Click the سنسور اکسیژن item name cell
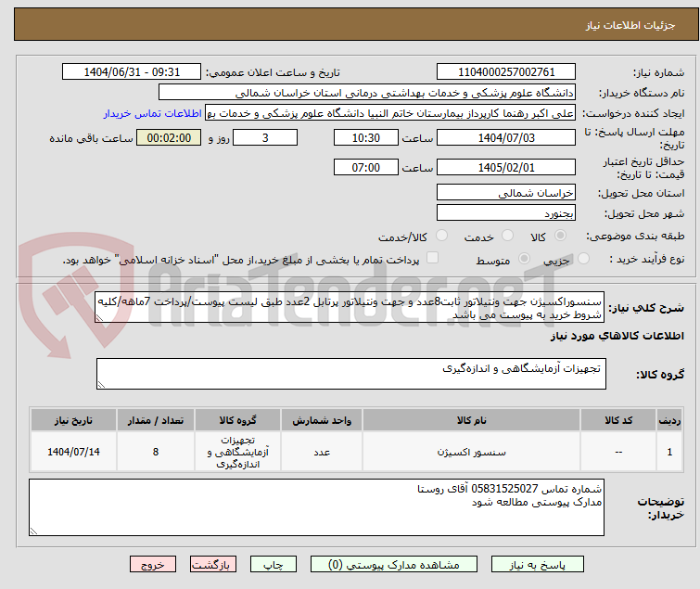 pyautogui.click(x=471, y=452)
